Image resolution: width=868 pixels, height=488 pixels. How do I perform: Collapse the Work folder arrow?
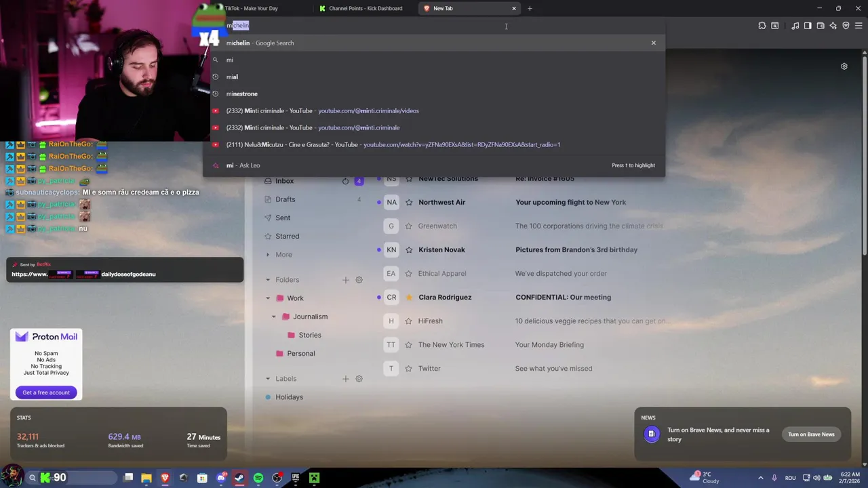click(268, 298)
